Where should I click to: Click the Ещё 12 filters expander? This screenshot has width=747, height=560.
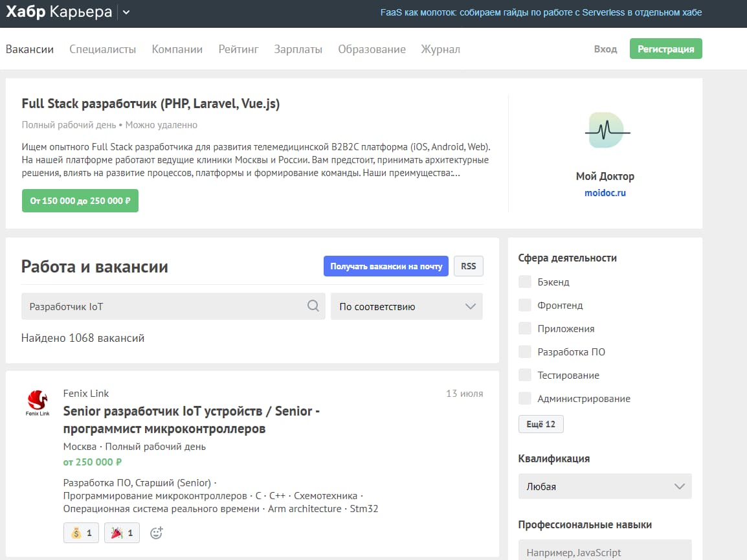541,424
